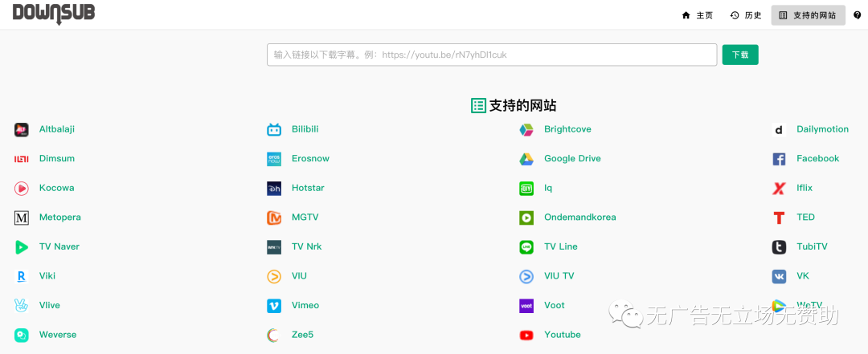Viewport: 868px width, 354px height.
Task: Open the Kocowa text link
Action: (56, 188)
